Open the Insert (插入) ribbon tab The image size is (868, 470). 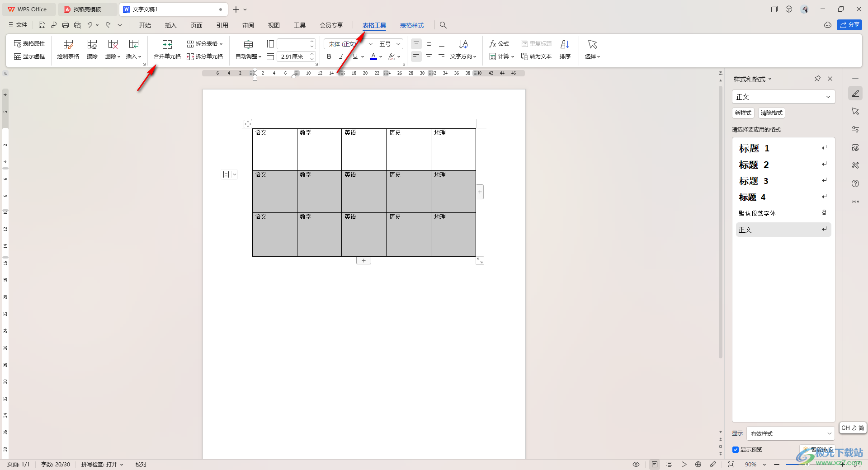point(171,25)
